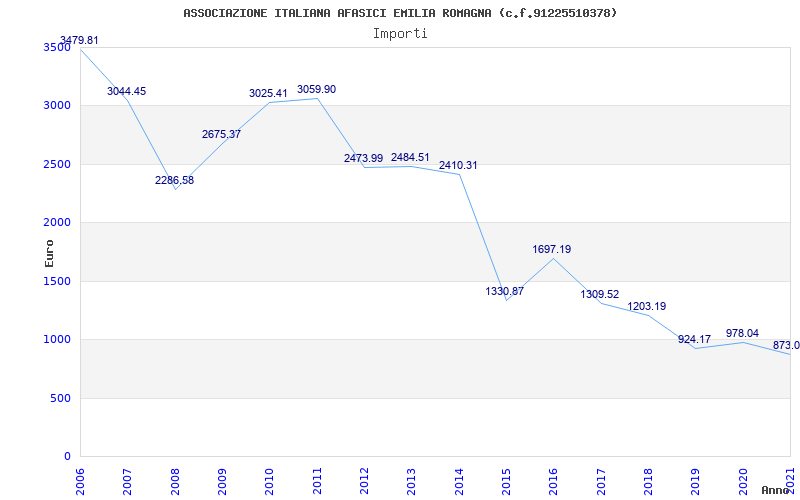
Task: Select the 2473.99 data label
Action: click(363, 158)
